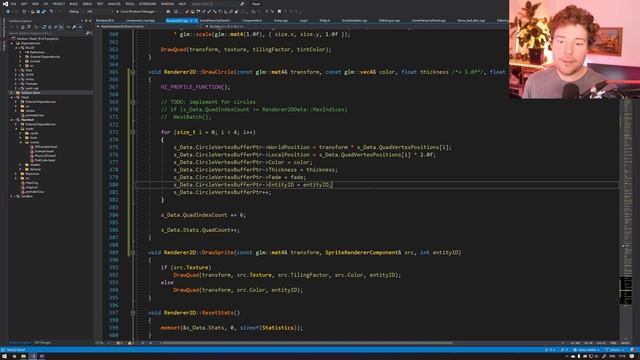The height and width of the screenshot is (360, 640).
Task: Start Local Windows Debugger
Action: [137, 11]
